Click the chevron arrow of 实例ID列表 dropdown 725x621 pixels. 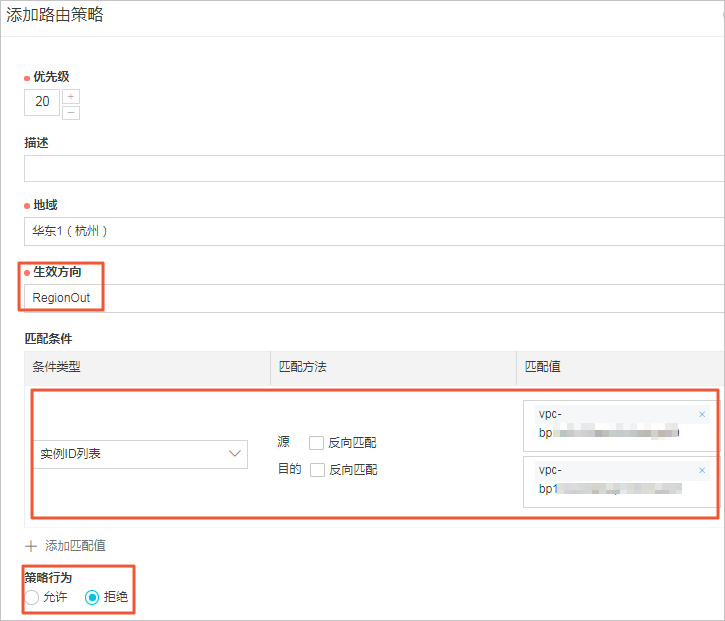[x=235, y=454]
